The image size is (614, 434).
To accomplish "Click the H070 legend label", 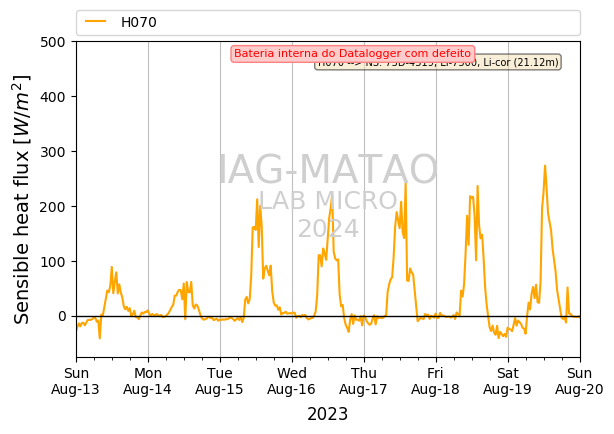I will (x=139, y=22).
